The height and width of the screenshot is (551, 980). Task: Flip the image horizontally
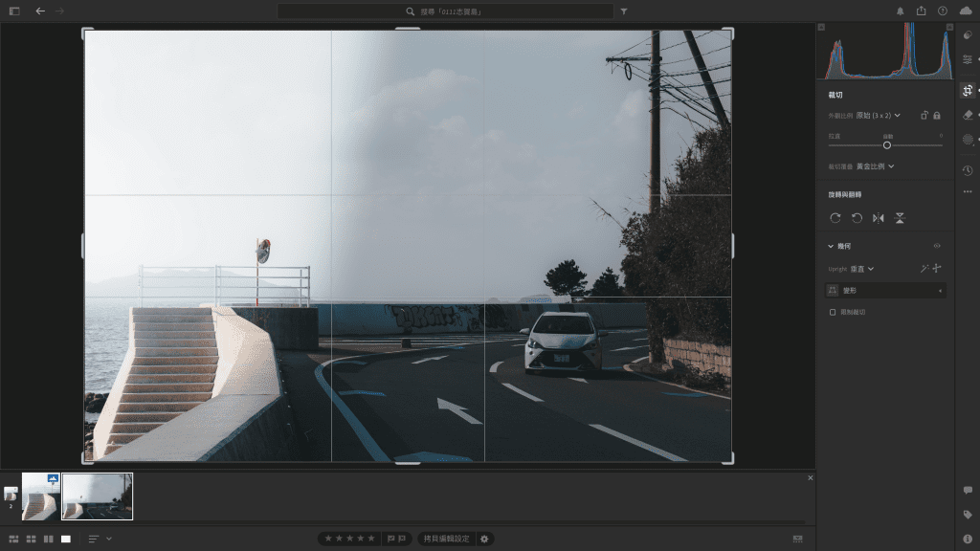coord(879,218)
